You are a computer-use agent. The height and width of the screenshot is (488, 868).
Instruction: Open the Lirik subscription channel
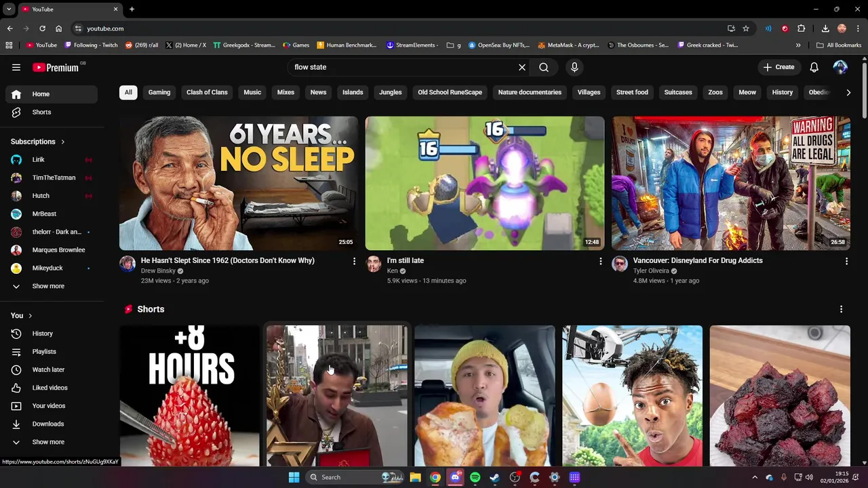coord(52,160)
